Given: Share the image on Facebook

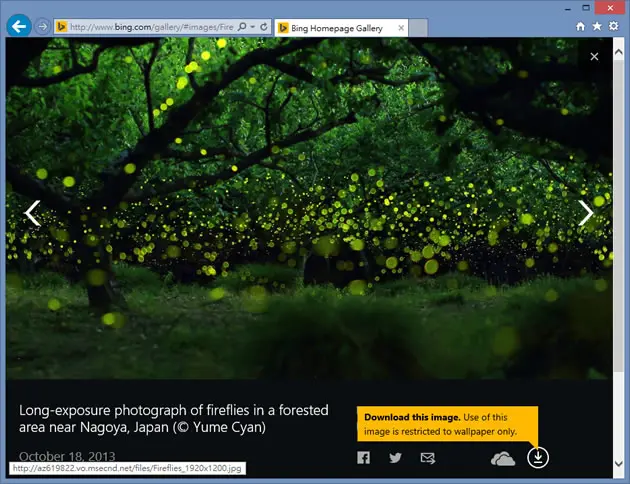Looking at the screenshot, I should coord(363,457).
